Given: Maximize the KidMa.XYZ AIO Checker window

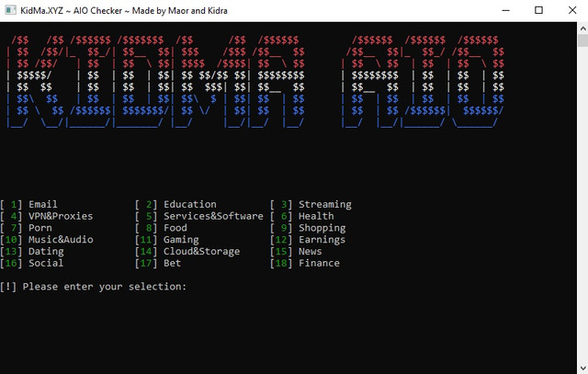Looking at the screenshot, I should [x=538, y=10].
